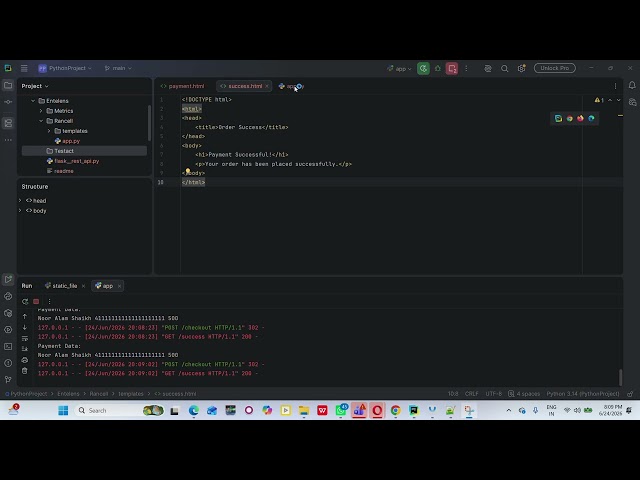Screen dimensions: 640x480
Task: Open Windows Start menu
Action: (63, 410)
